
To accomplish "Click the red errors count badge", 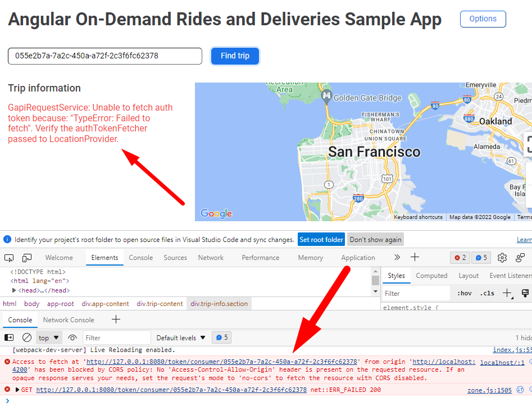I will coord(460,258).
